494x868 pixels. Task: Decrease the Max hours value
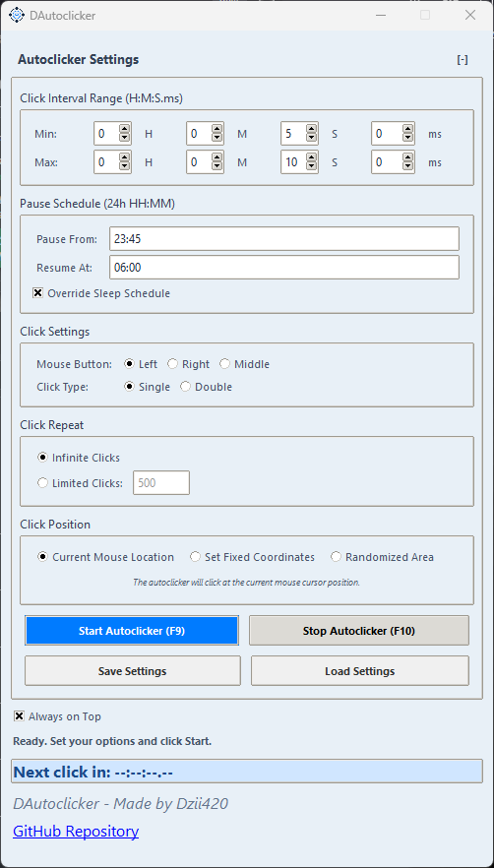point(125,166)
